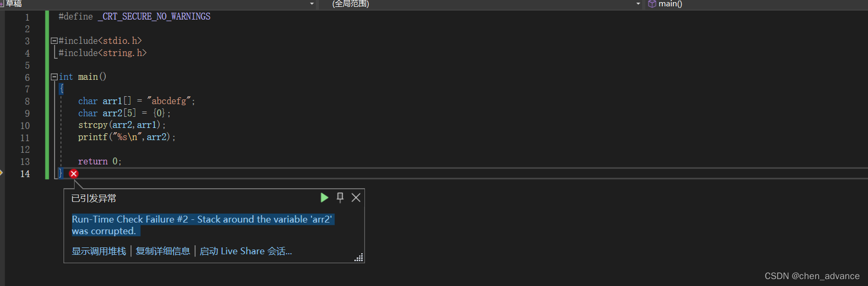This screenshot has height=286, width=868.
Task: Click the main() cube icon
Action: 652,4
